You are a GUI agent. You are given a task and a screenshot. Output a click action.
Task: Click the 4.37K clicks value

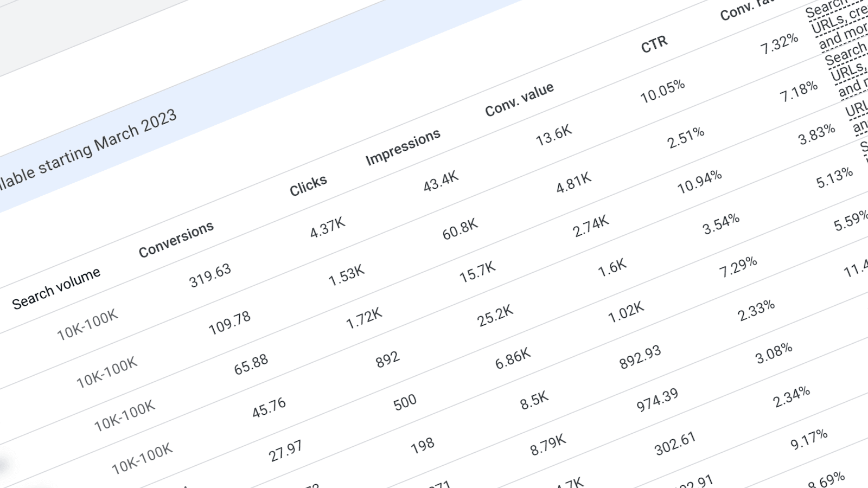tap(328, 227)
